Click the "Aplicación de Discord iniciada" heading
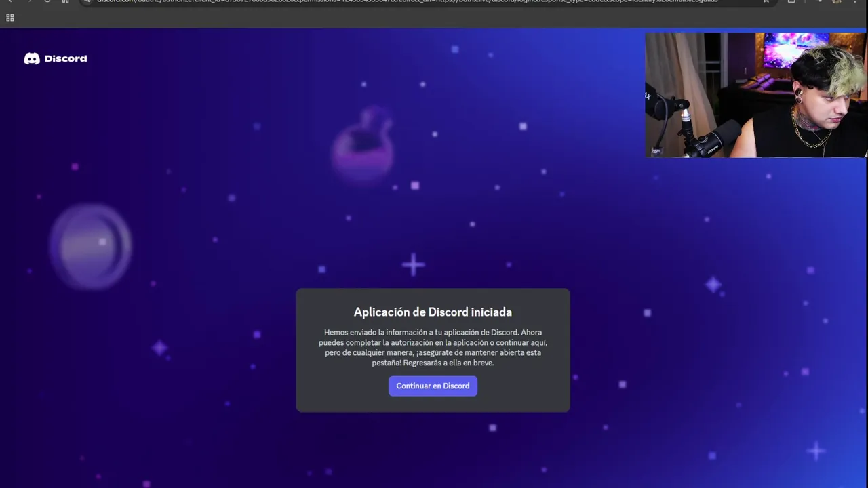This screenshot has width=868, height=488. (x=433, y=312)
